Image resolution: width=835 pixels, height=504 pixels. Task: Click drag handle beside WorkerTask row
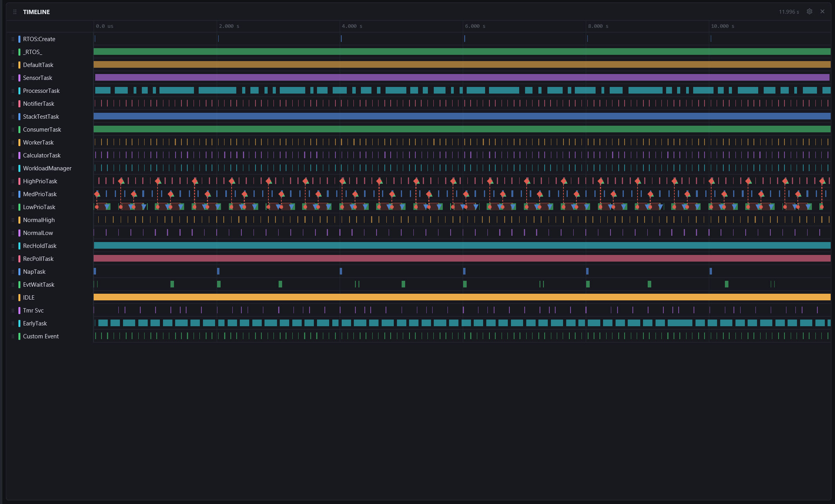[x=13, y=143]
